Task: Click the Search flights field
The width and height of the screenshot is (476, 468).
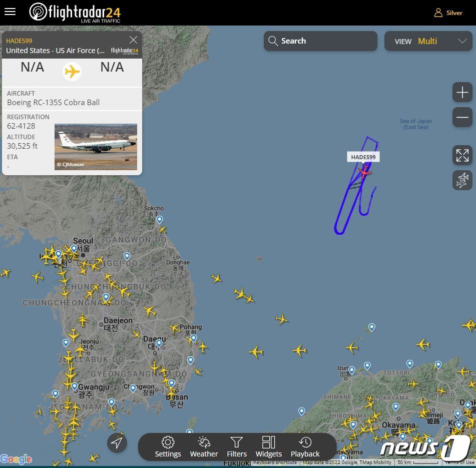Action: [x=320, y=41]
